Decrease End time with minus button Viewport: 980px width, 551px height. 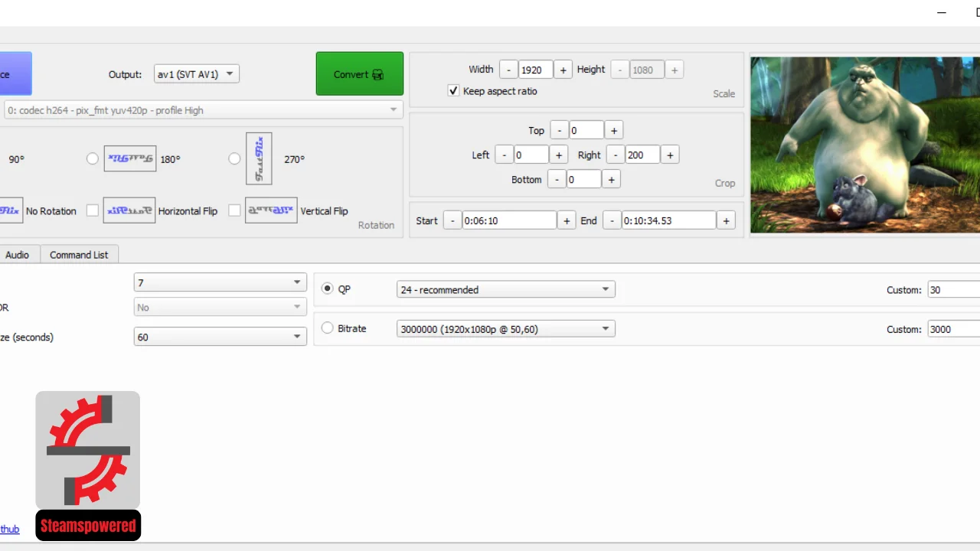coord(612,220)
